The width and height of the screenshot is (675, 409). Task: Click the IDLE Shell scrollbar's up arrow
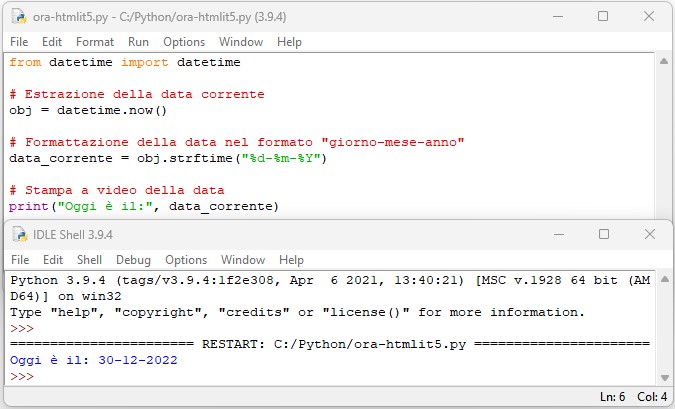coord(664,280)
